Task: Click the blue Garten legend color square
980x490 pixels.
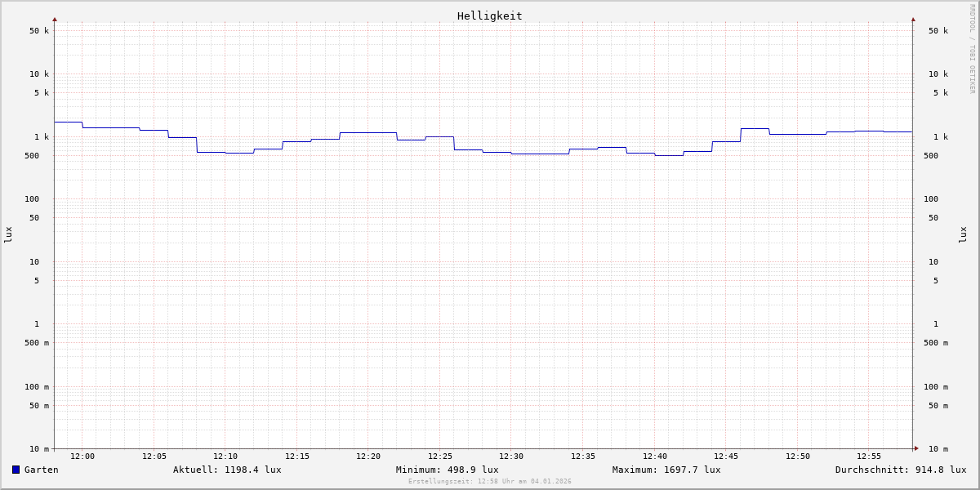Action: coord(16,470)
